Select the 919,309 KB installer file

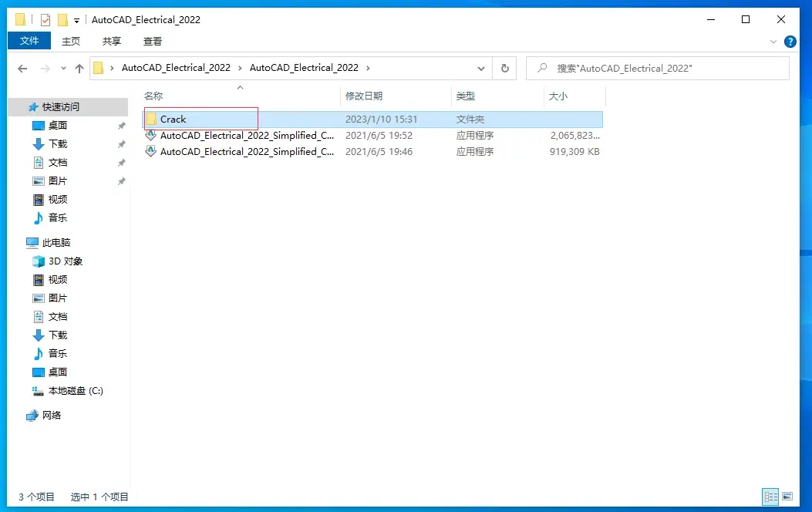tap(373, 152)
